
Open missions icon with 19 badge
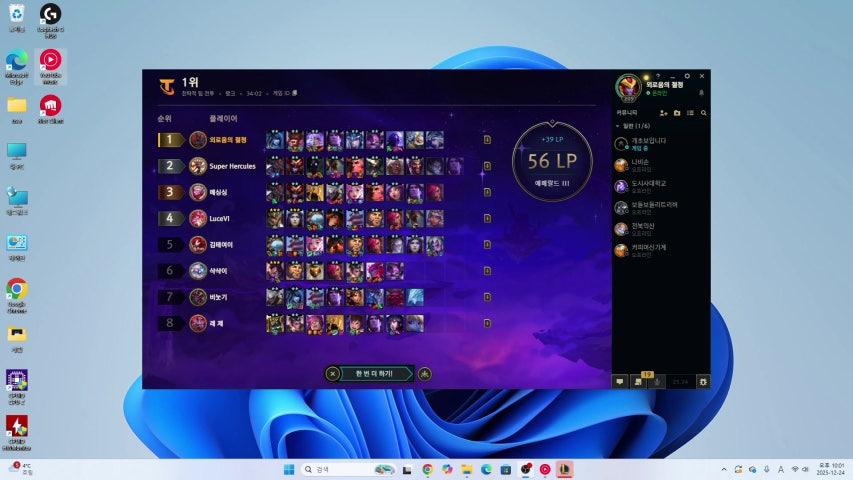tap(639, 381)
